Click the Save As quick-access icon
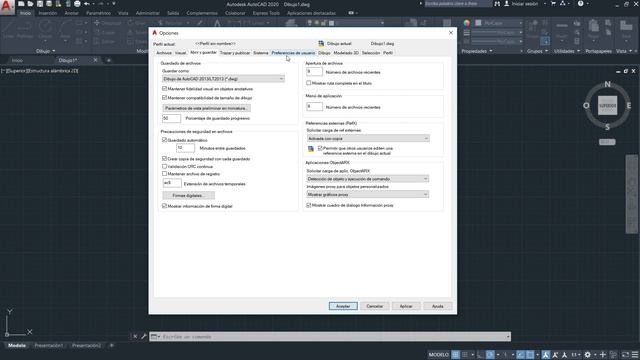This screenshot has height=360, width=640. (49, 4)
